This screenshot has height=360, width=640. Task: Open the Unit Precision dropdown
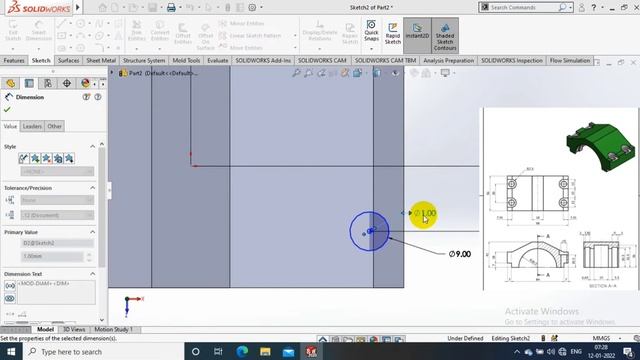[57, 215]
